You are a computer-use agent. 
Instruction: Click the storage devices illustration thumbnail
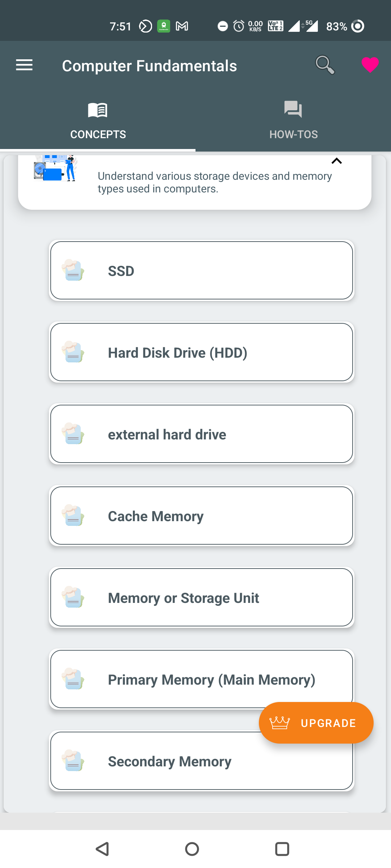[x=55, y=168]
